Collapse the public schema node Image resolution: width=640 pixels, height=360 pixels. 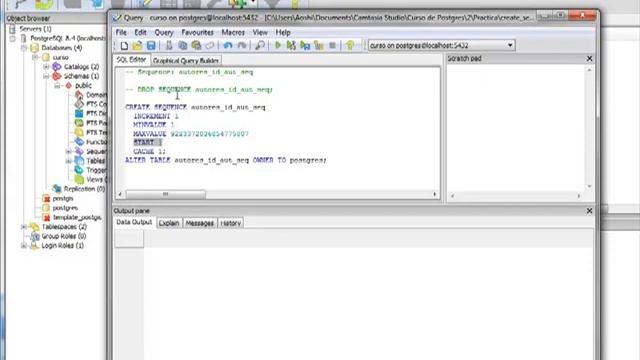pyautogui.click(x=57, y=85)
